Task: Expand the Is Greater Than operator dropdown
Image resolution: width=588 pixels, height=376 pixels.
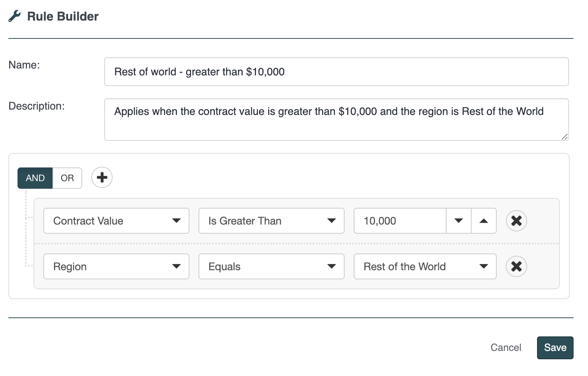Action: [x=271, y=221]
